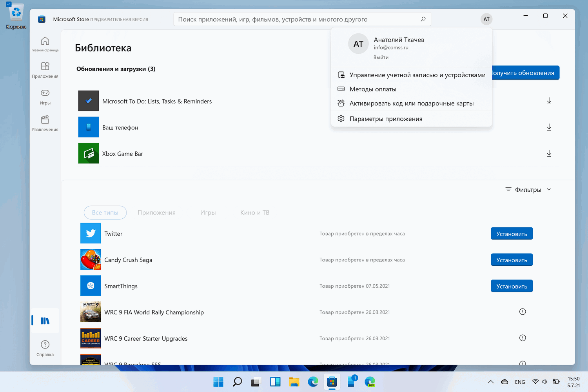
Task: Open the clock and date in the taskbar
Action: [x=573, y=382]
